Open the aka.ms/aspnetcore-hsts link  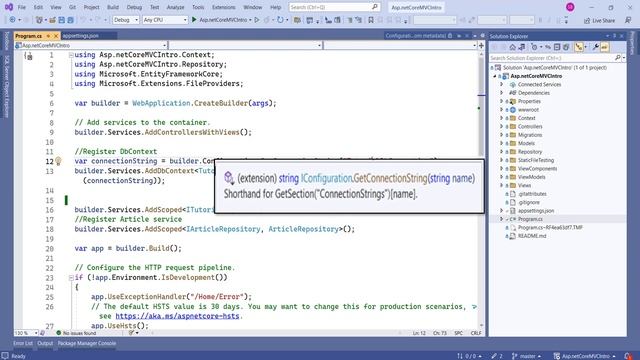click(177, 316)
